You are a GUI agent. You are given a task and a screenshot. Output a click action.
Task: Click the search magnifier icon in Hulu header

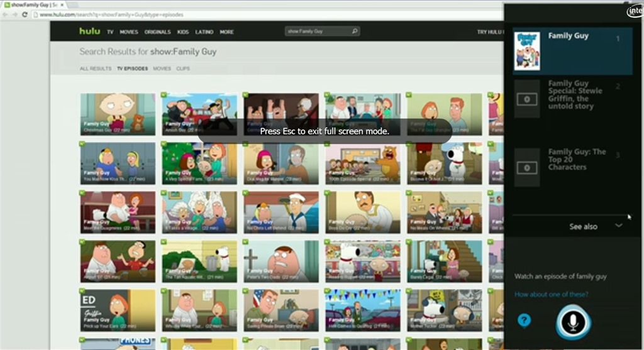pyautogui.click(x=355, y=31)
